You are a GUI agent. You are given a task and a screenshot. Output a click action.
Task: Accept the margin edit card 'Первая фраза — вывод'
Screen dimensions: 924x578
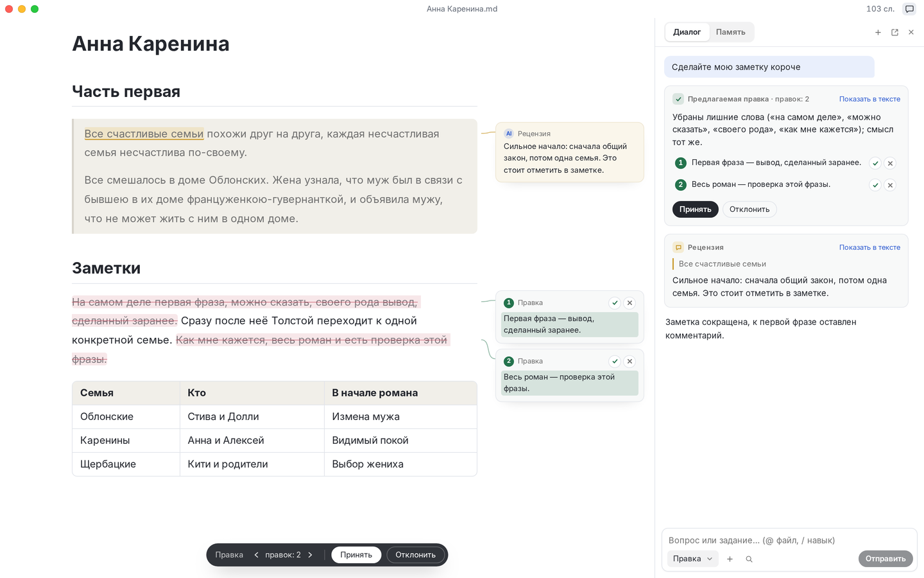coord(615,302)
